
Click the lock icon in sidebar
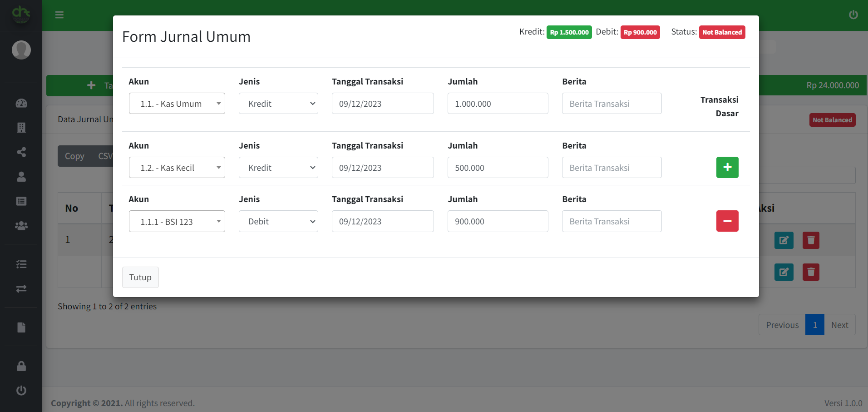coord(21,366)
